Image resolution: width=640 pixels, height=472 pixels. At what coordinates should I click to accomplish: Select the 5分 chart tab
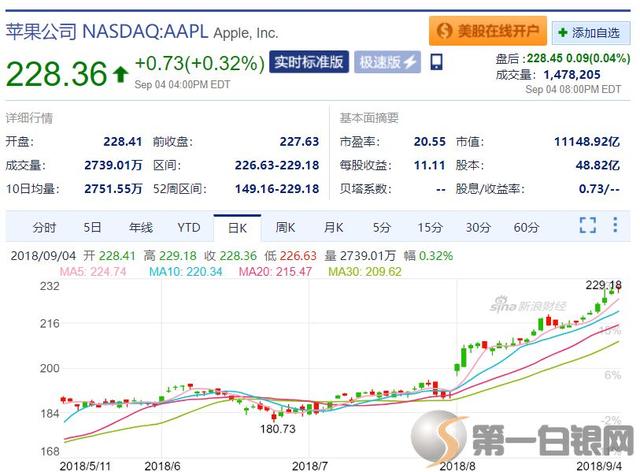click(x=382, y=227)
